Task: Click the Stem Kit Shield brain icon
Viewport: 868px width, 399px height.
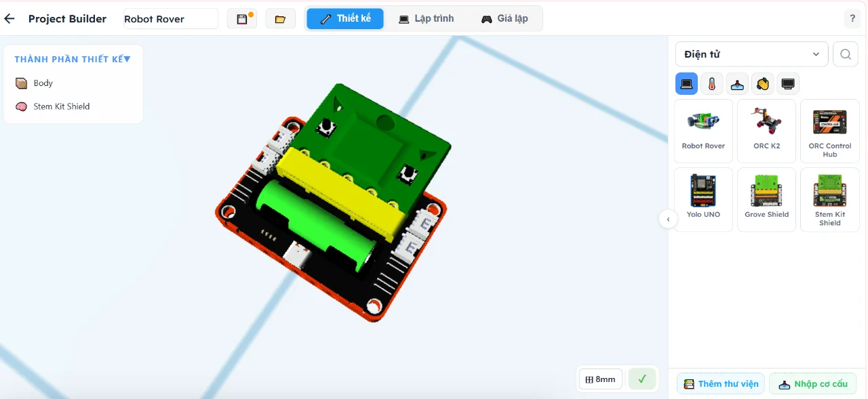Action: [21, 106]
